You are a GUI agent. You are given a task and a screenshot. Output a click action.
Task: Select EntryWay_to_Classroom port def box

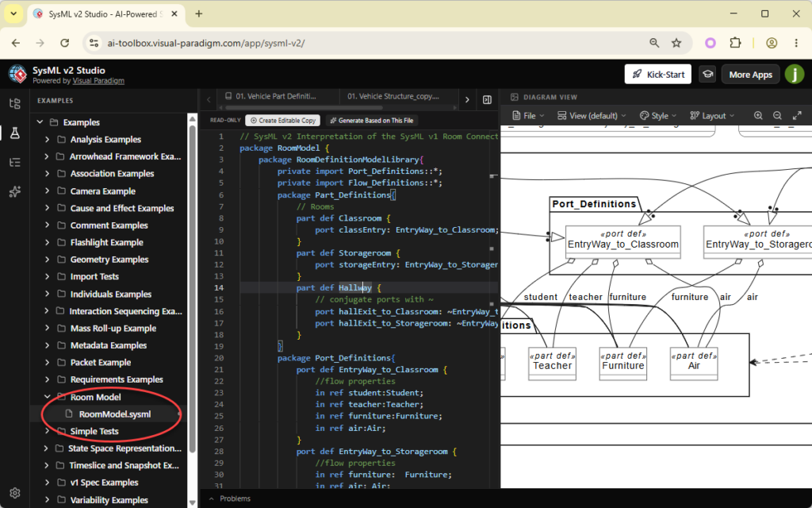coord(623,241)
